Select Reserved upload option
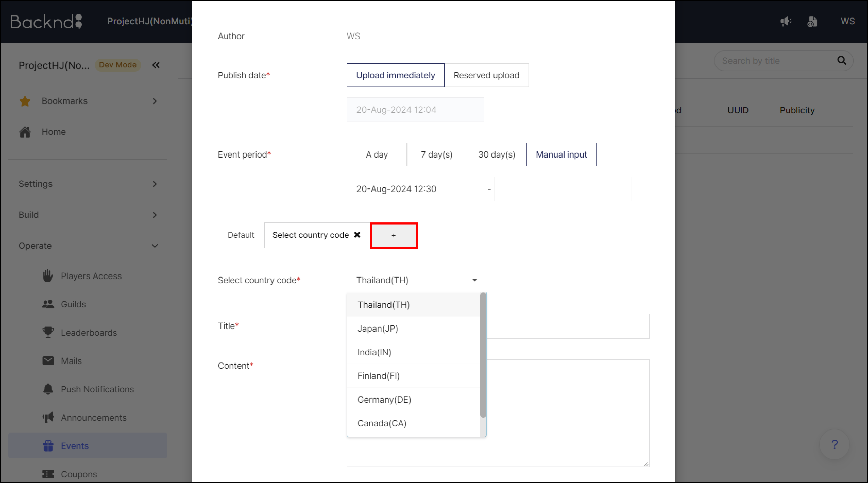 [486, 75]
